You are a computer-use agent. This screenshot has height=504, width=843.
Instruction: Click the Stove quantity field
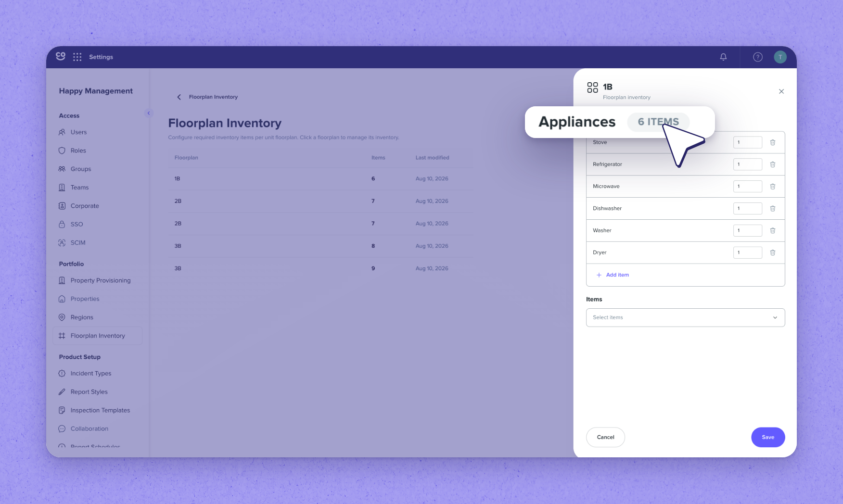(x=747, y=142)
